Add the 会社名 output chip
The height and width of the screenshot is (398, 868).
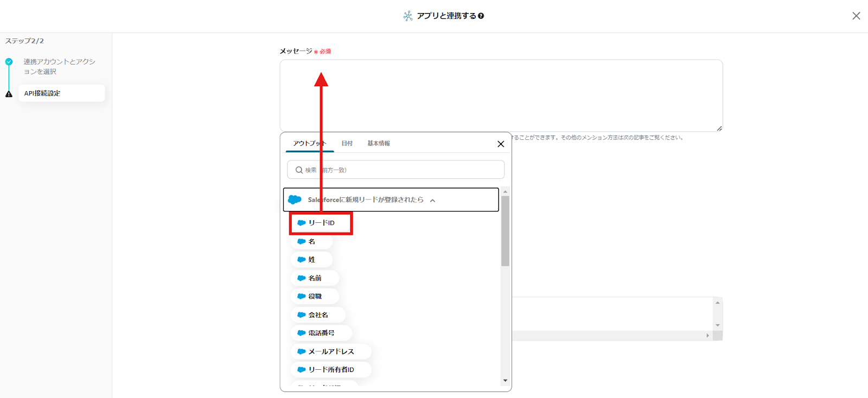point(318,315)
